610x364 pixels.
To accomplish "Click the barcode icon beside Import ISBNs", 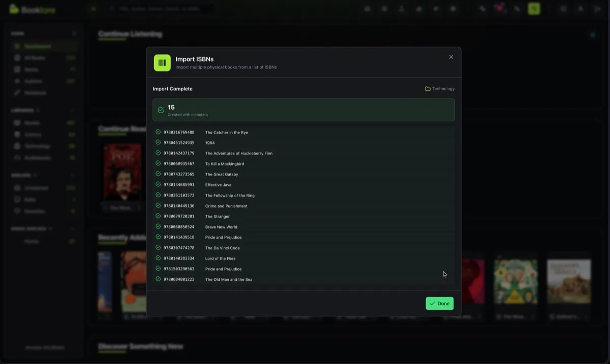I will pyautogui.click(x=162, y=63).
